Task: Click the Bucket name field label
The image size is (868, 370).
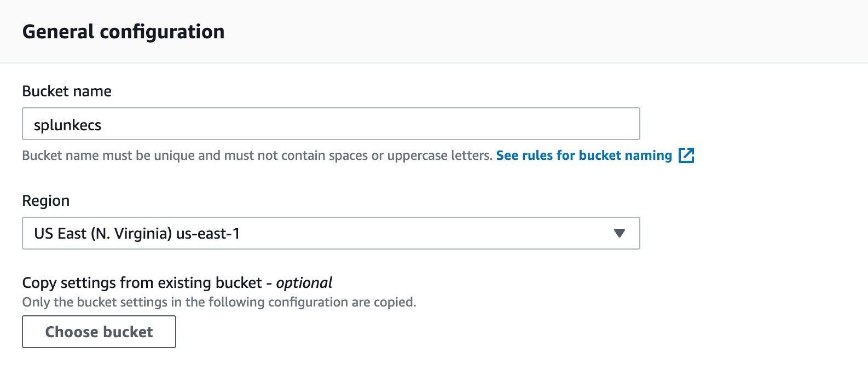Action: [x=67, y=91]
